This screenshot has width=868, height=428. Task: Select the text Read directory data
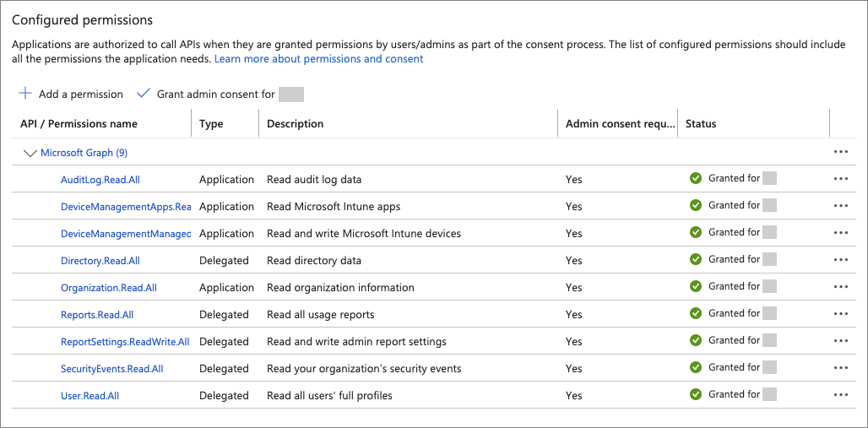coord(314,260)
